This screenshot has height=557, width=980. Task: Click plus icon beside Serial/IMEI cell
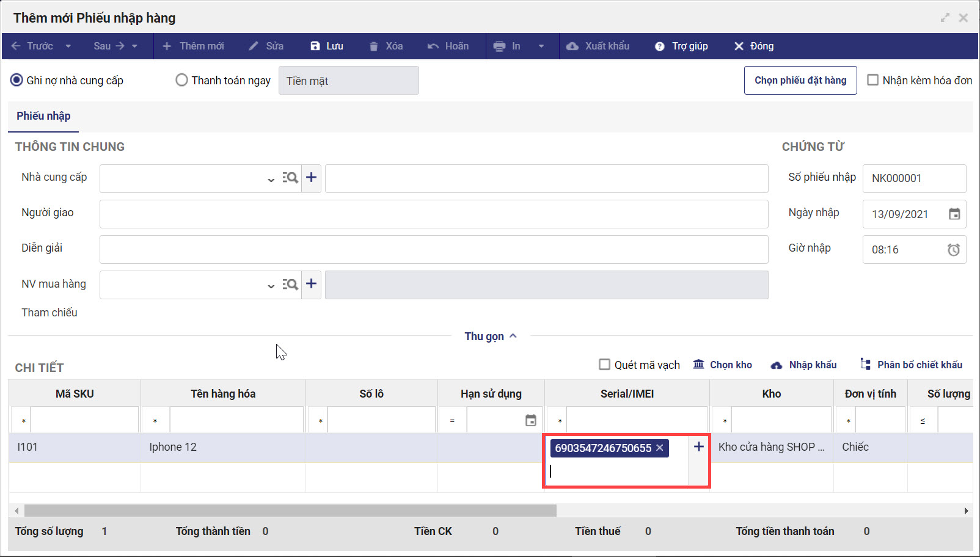tap(698, 447)
